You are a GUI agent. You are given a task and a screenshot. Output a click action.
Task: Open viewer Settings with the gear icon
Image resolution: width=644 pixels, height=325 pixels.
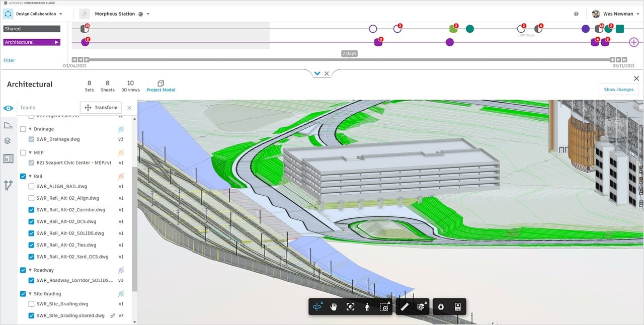(x=441, y=306)
